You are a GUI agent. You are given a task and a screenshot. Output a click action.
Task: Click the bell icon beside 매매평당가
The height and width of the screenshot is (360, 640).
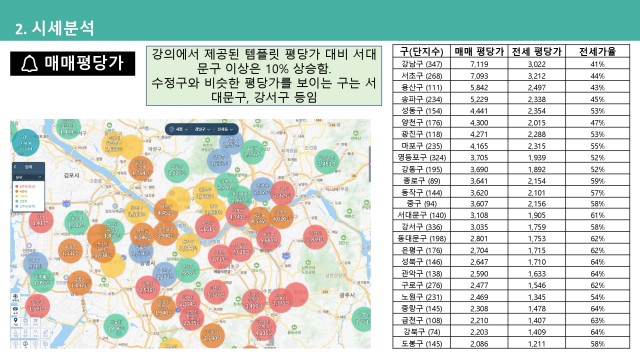point(29,64)
